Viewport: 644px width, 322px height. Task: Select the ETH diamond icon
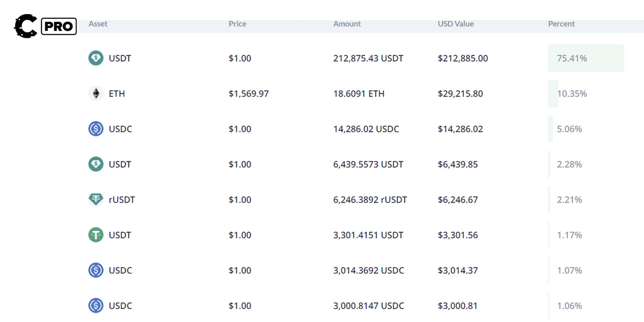[96, 93]
